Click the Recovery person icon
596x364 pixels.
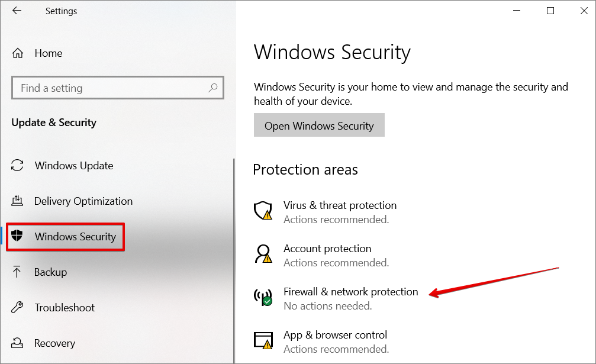coord(18,343)
